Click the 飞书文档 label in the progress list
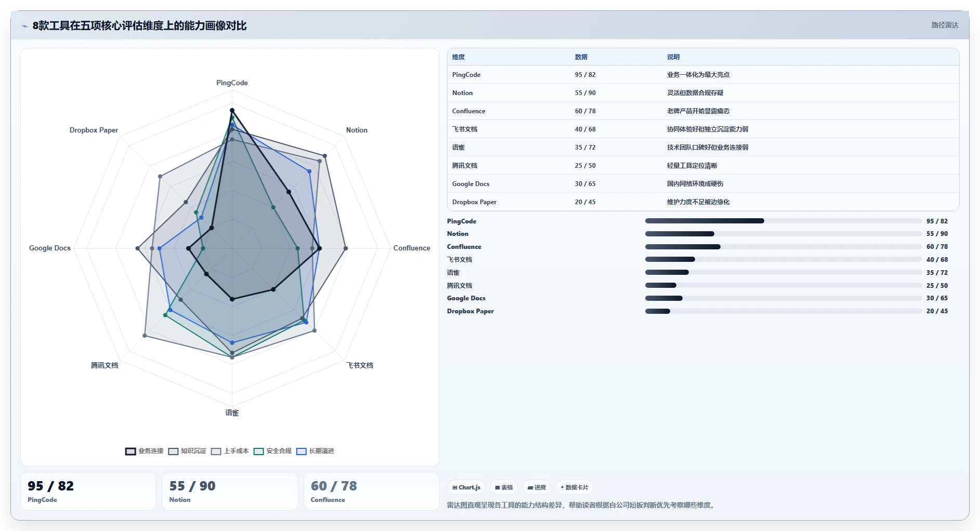The image size is (980, 531). (x=460, y=260)
